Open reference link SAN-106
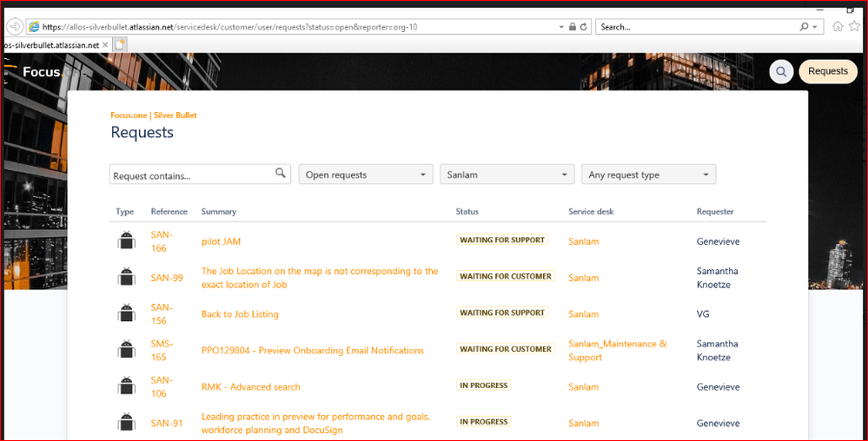The height and width of the screenshot is (441, 868). click(162, 387)
